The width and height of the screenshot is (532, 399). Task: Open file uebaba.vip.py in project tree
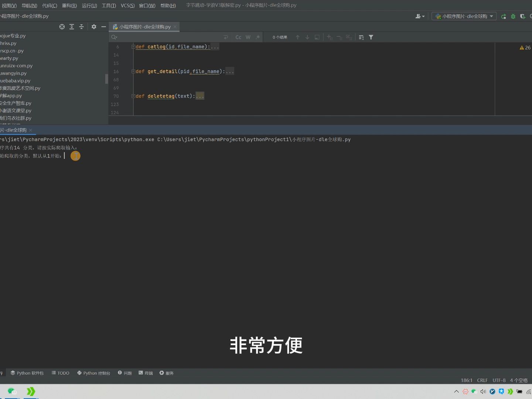pos(16,81)
